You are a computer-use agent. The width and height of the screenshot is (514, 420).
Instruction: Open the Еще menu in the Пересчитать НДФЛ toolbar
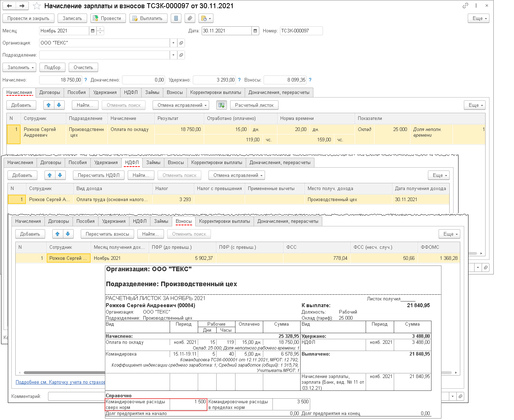[439, 175]
